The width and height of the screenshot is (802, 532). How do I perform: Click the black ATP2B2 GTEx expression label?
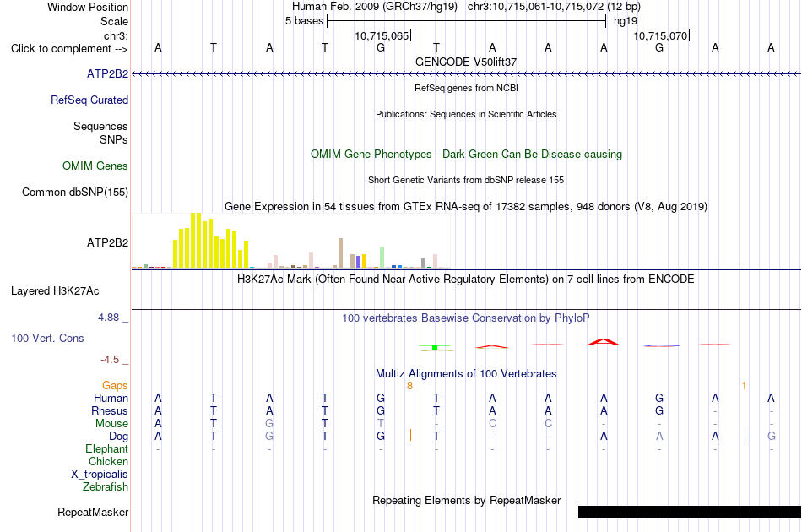coord(107,242)
